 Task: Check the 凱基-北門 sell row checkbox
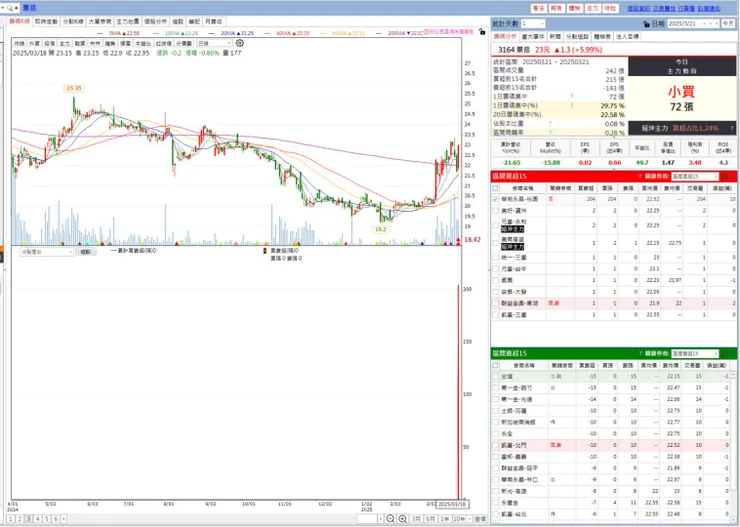[496, 445]
